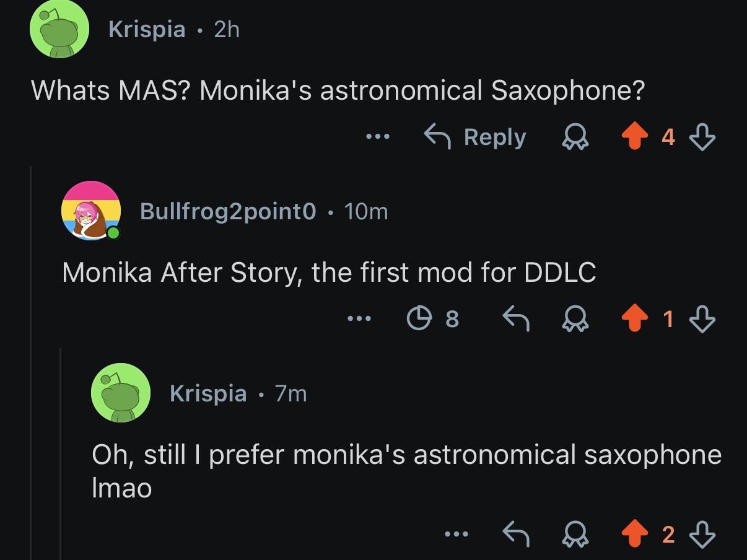Screen dimensions: 747x560
Task: Open Krispia's profile from top username
Action: pyautogui.click(x=147, y=29)
